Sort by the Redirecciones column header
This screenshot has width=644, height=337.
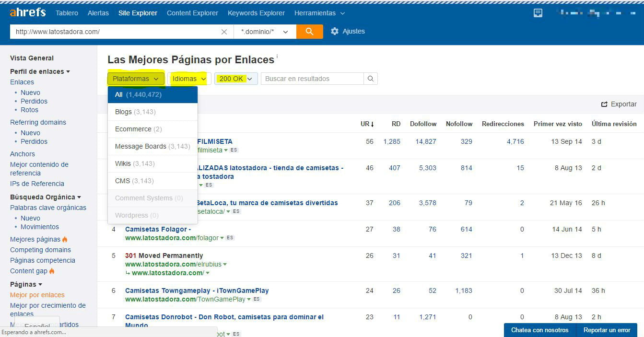[x=503, y=124]
